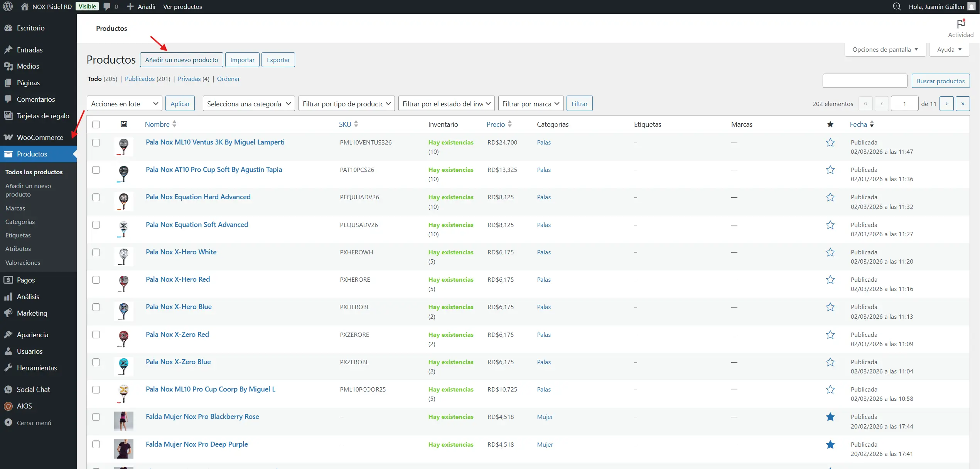This screenshot has width=980, height=469.
Task: Open the Activity flag icon
Action: [961, 24]
